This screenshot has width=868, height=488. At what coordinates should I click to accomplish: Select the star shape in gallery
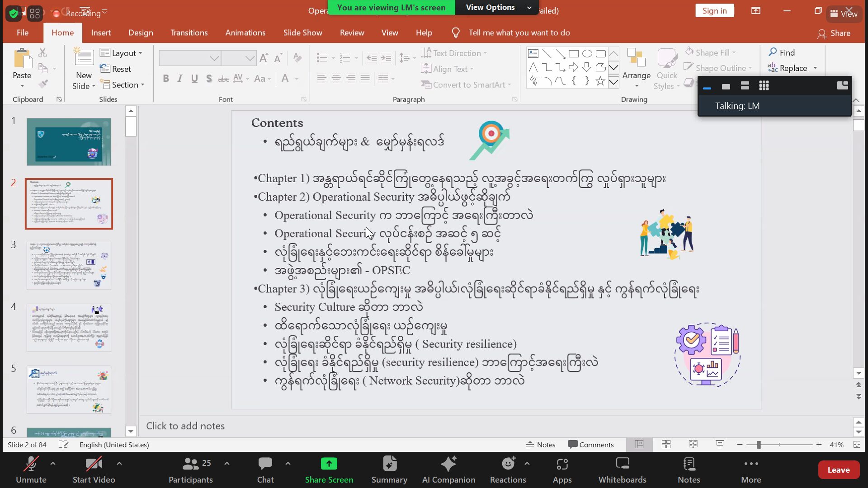600,81
